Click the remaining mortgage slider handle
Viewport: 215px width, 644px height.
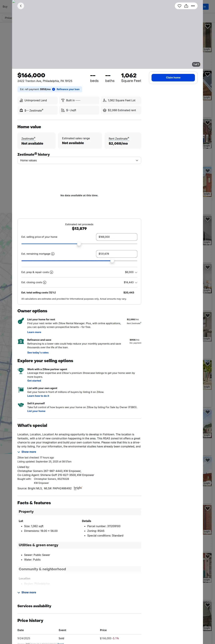point(112,261)
